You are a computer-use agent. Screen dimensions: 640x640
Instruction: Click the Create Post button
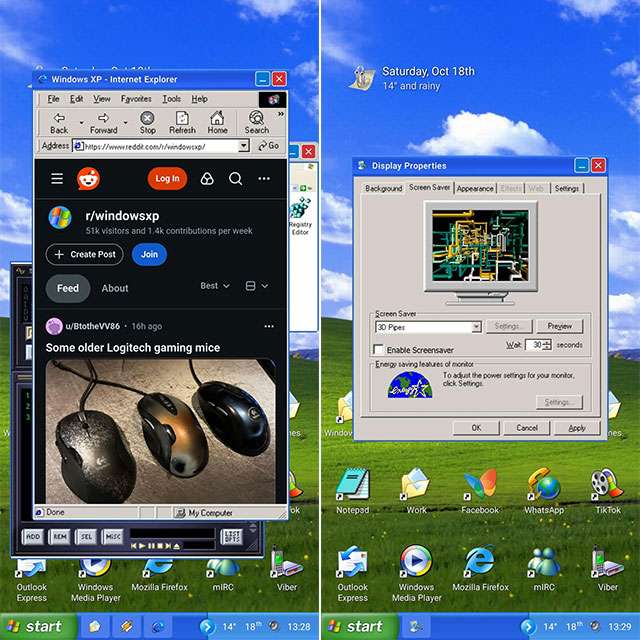pos(84,254)
